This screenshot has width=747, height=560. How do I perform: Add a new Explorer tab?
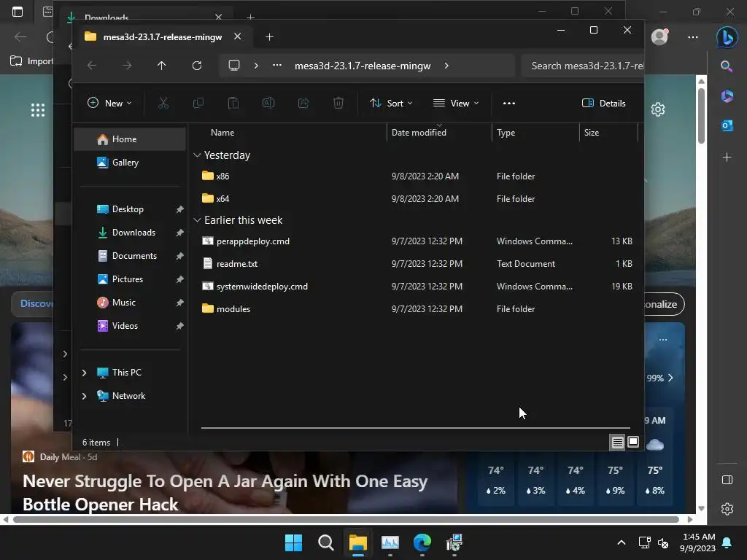269,36
